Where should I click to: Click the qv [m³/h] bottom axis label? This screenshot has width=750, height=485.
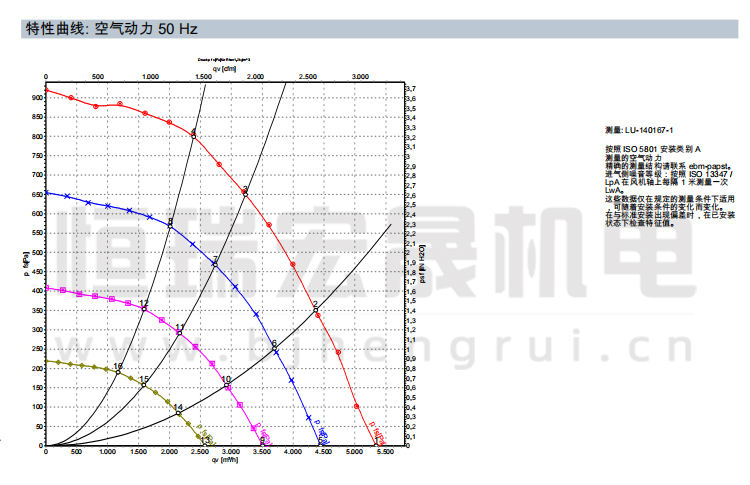click(x=224, y=461)
